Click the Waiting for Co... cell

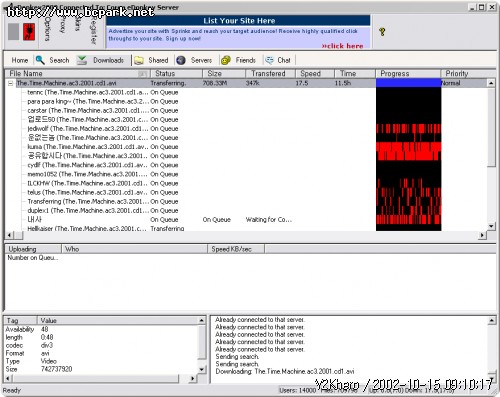tap(269, 220)
